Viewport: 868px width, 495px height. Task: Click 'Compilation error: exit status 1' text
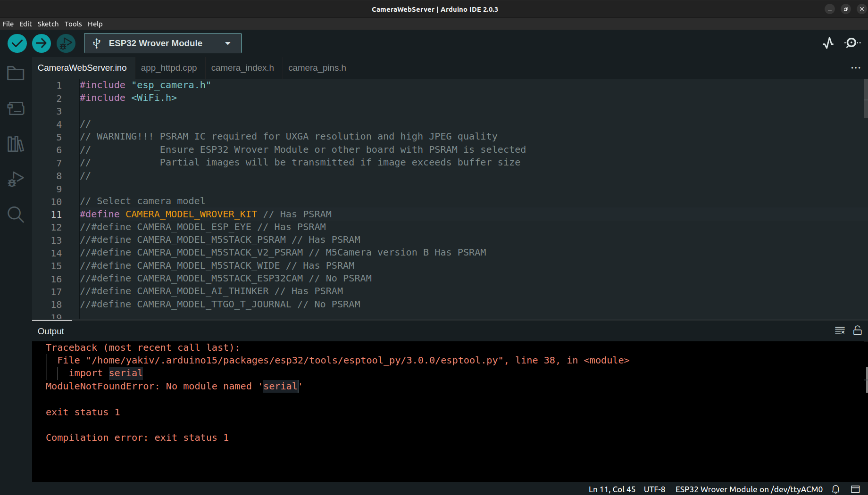(137, 437)
